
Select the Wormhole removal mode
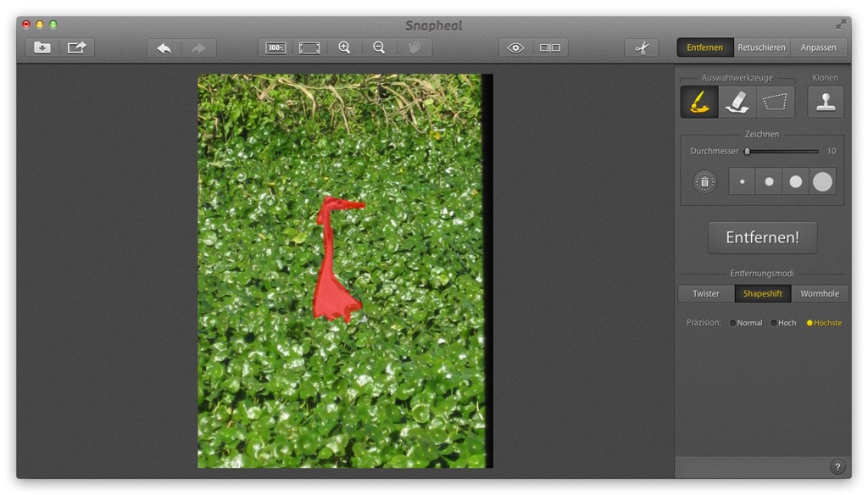point(820,293)
